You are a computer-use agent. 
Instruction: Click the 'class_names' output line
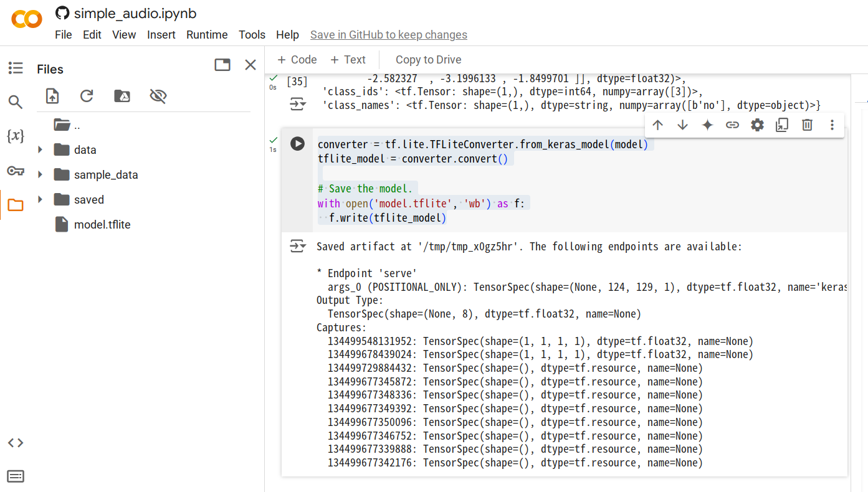tap(571, 105)
